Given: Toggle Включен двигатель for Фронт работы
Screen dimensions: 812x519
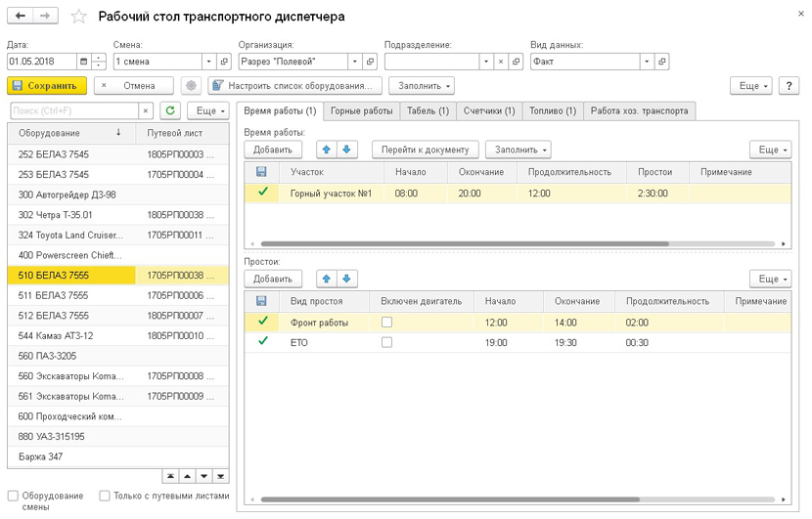Looking at the screenshot, I should tap(386, 322).
